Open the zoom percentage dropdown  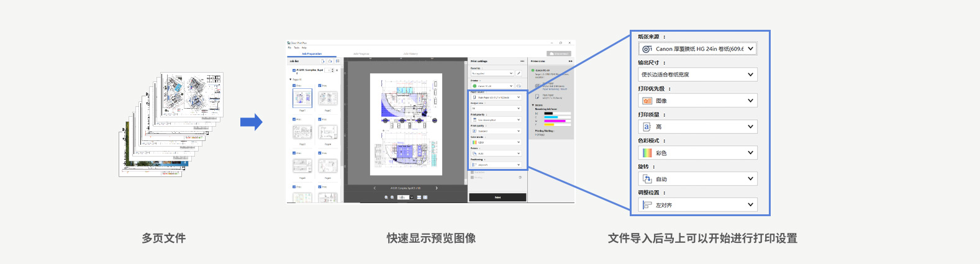tap(412, 197)
